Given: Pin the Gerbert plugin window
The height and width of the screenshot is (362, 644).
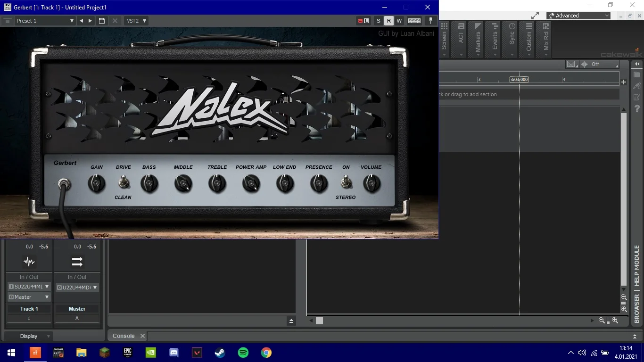Looking at the screenshot, I should coord(430,21).
